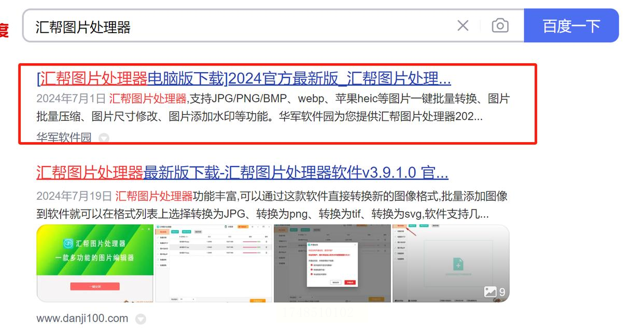
Task: Clear the search box text
Action: tap(463, 25)
